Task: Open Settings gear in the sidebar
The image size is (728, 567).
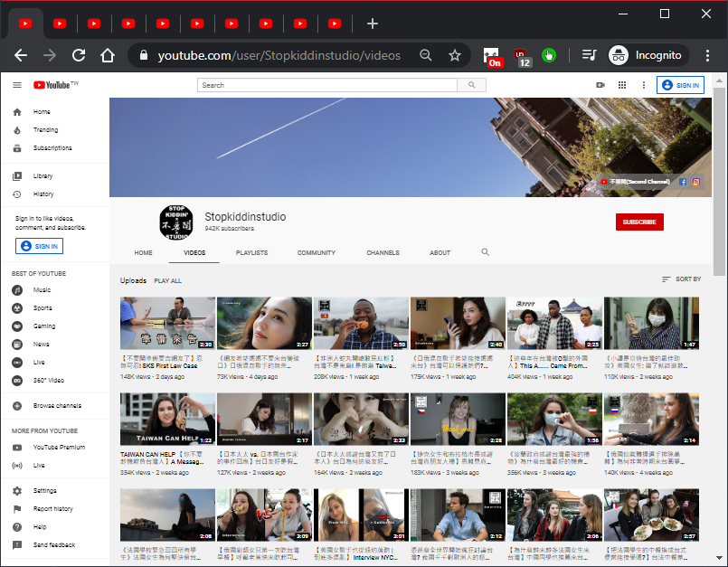Action: coord(17,491)
